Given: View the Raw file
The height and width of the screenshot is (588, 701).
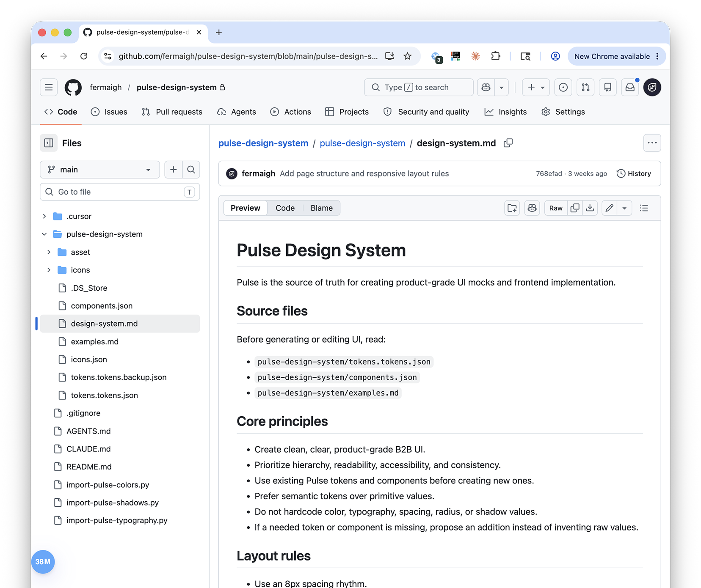Looking at the screenshot, I should pos(556,208).
